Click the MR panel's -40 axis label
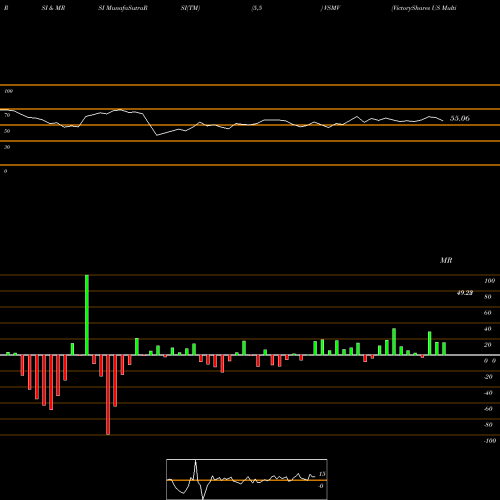Screen dimensions: 500x500 coord(488,393)
